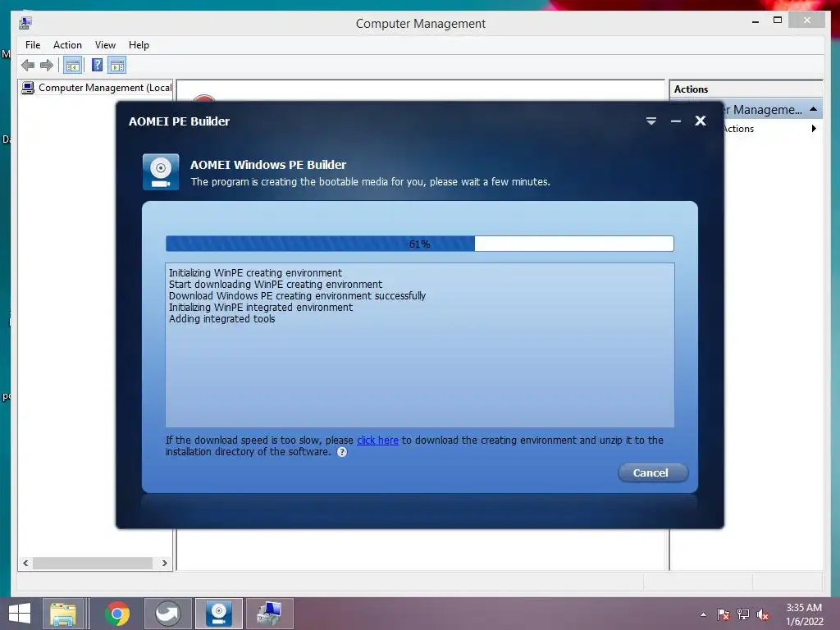Click the console tree horizontal scrollbar thumb
840x630 pixels.
click(93, 563)
